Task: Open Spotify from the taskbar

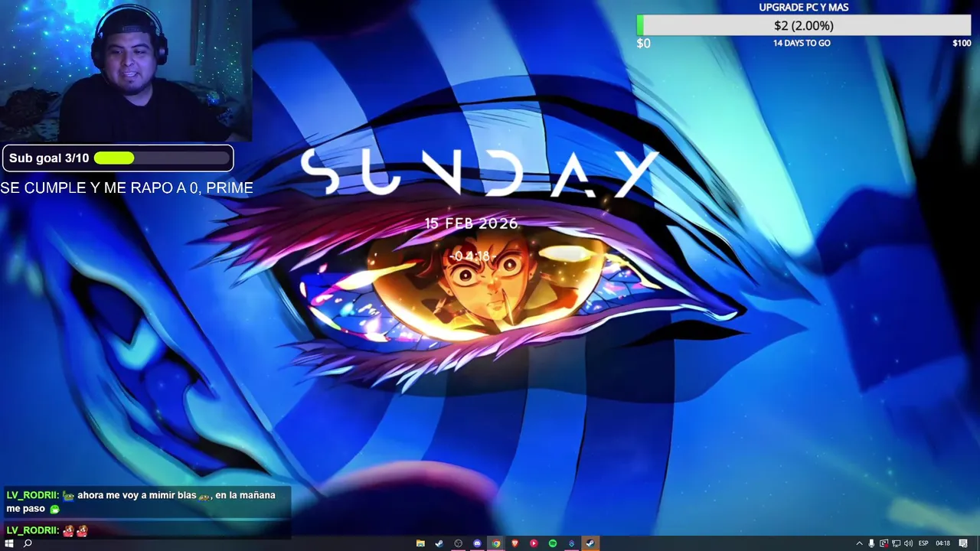Action: 552,543
